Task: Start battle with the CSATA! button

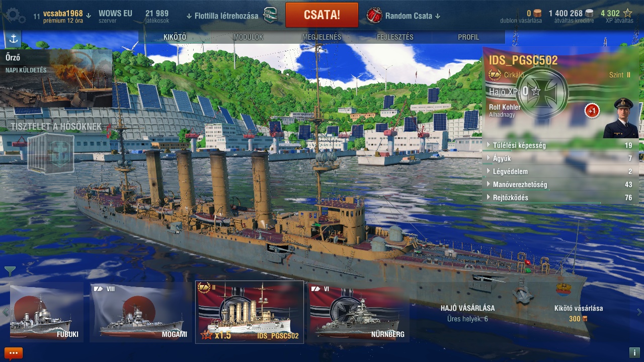Action: (322, 15)
